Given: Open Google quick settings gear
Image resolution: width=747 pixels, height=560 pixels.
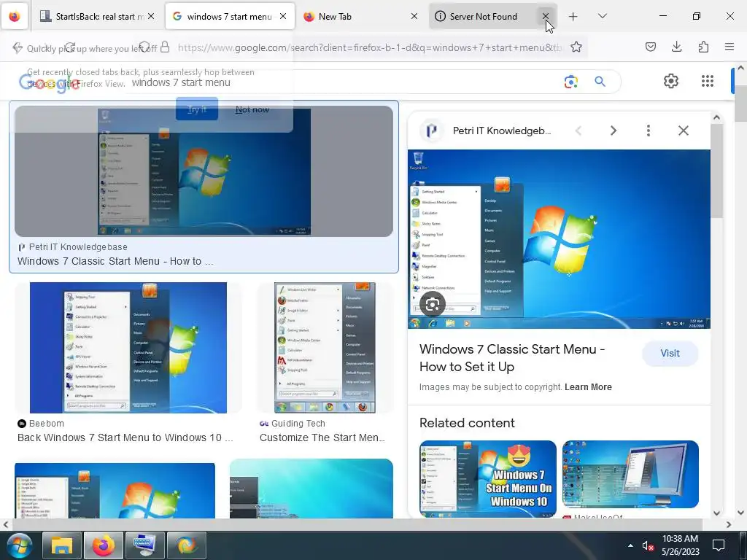Looking at the screenshot, I should (x=671, y=81).
